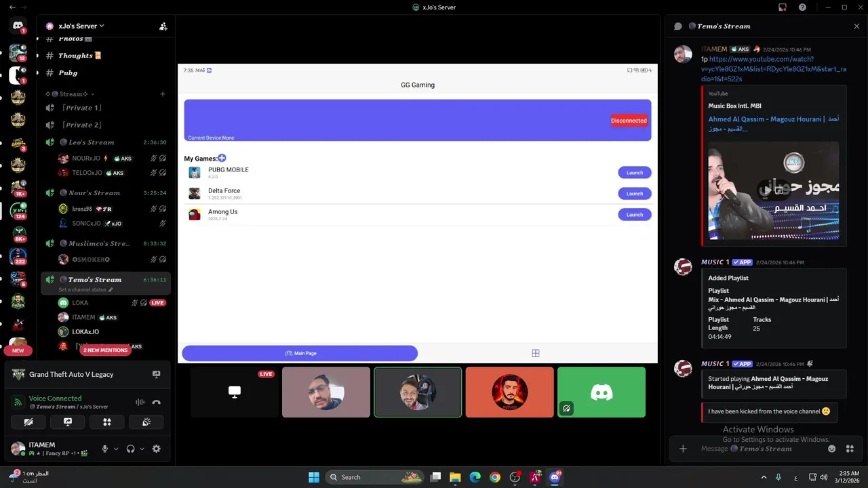The height and width of the screenshot is (488, 868).
Task: Click the Windows Start button
Action: [314, 477]
